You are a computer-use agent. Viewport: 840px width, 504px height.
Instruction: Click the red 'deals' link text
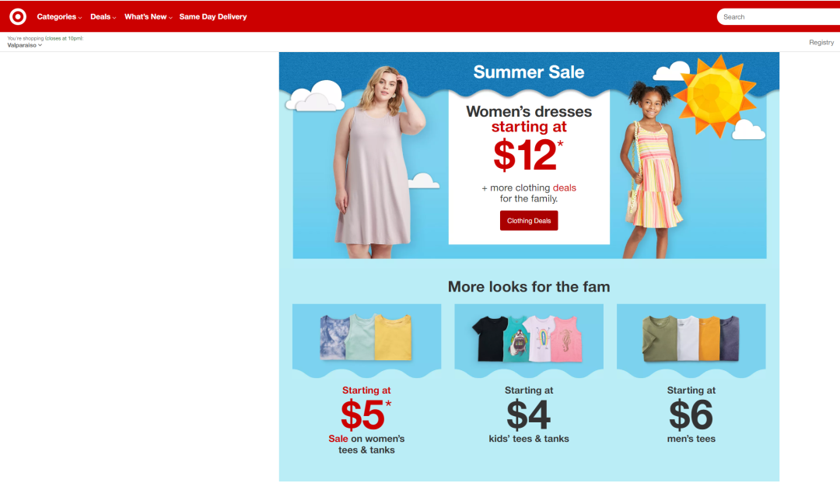564,188
